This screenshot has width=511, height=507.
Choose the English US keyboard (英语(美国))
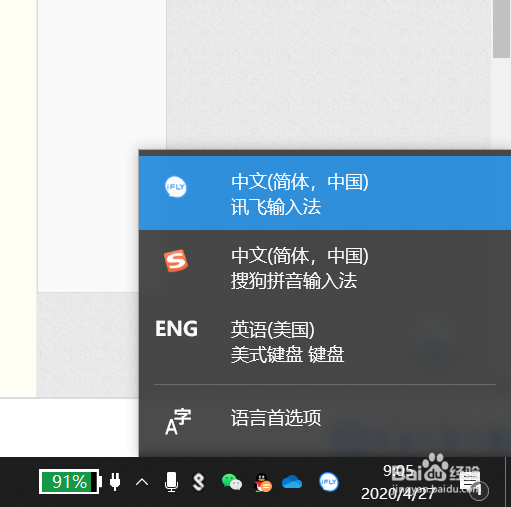click(325, 341)
